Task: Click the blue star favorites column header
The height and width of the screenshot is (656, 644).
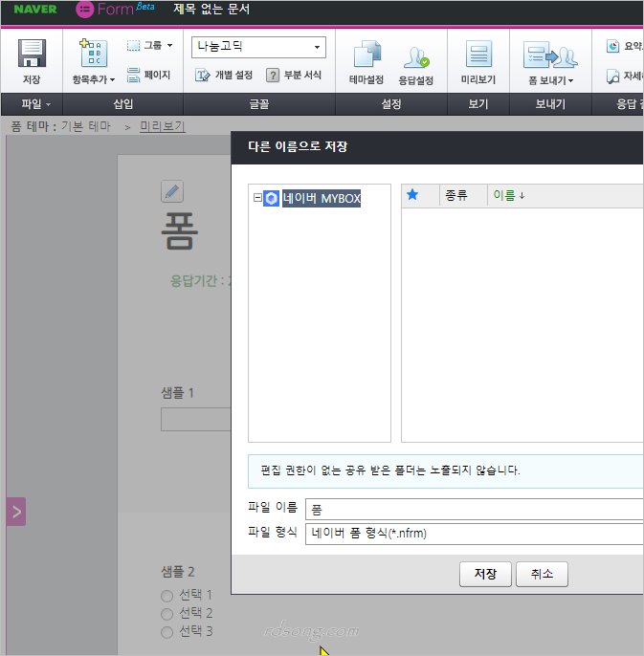Action: tap(412, 195)
